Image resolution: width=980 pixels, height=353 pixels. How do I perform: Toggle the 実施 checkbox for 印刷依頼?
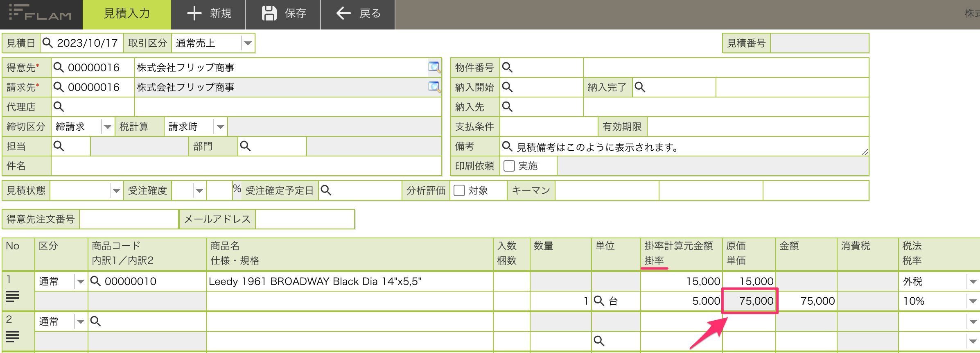point(509,166)
